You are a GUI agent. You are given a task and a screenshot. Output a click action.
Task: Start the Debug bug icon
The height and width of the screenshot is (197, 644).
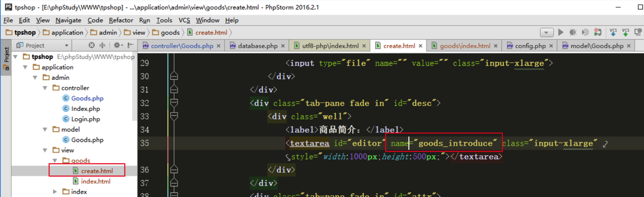pyautogui.click(x=573, y=33)
